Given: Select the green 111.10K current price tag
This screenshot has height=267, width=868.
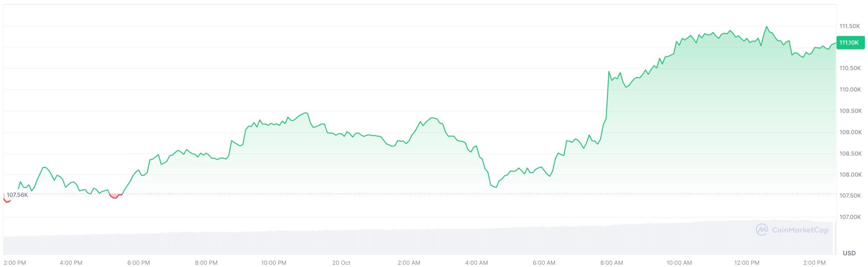Looking at the screenshot, I should tap(849, 43).
